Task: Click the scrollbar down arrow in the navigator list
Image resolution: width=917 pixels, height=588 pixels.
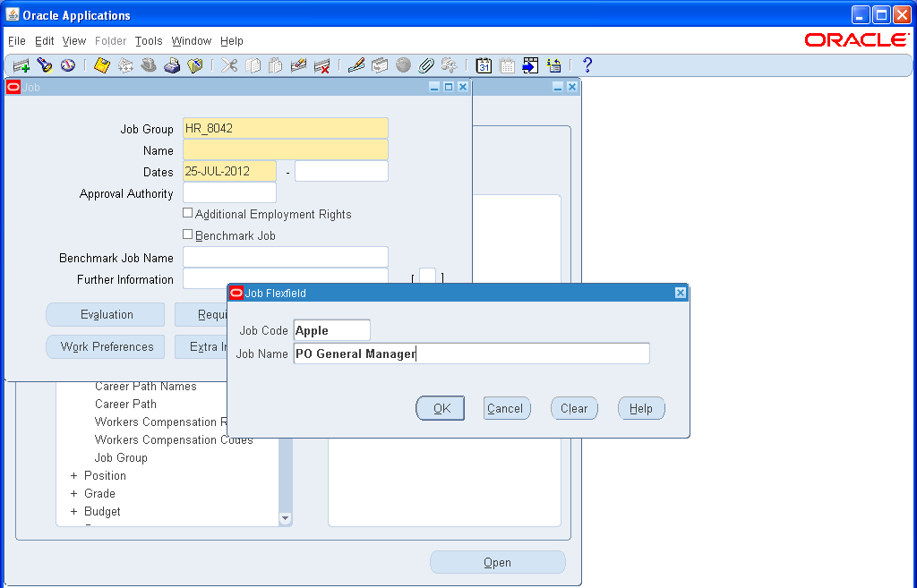Action: (x=285, y=517)
